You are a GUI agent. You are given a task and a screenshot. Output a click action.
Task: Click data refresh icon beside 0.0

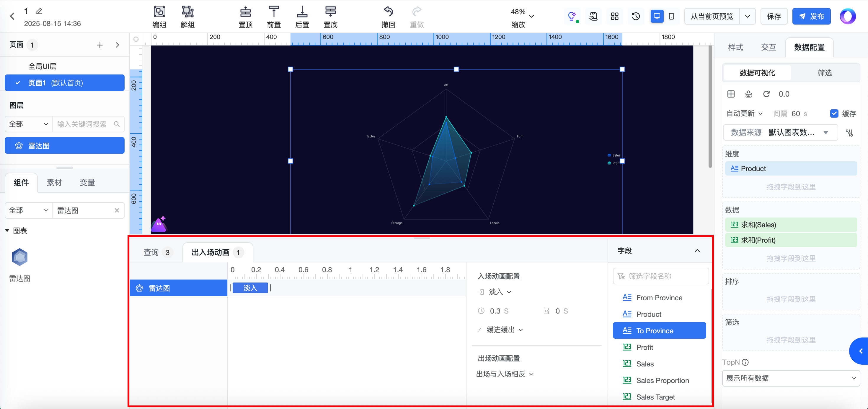766,94
